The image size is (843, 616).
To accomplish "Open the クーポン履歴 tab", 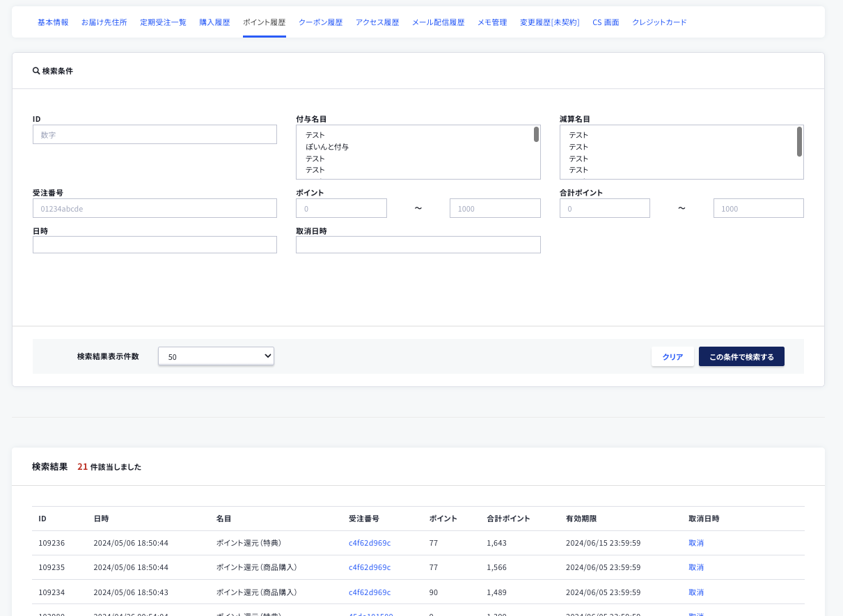I will (x=320, y=22).
